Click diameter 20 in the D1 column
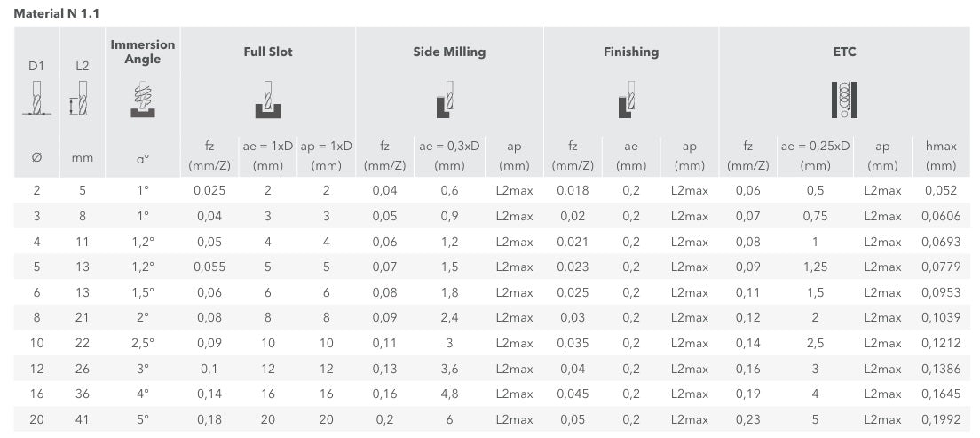Image resolution: width=980 pixels, height=438 pixels. (37, 419)
